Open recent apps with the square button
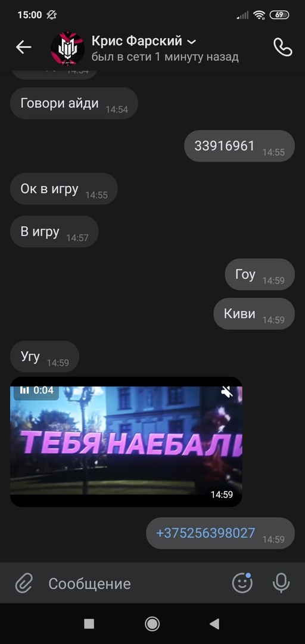 (x=89, y=624)
